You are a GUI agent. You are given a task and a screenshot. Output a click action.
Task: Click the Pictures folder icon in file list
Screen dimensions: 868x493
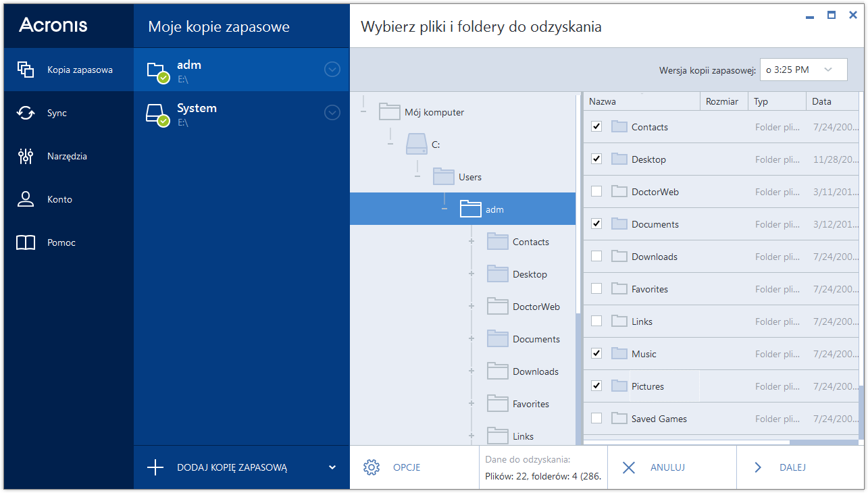click(619, 386)
